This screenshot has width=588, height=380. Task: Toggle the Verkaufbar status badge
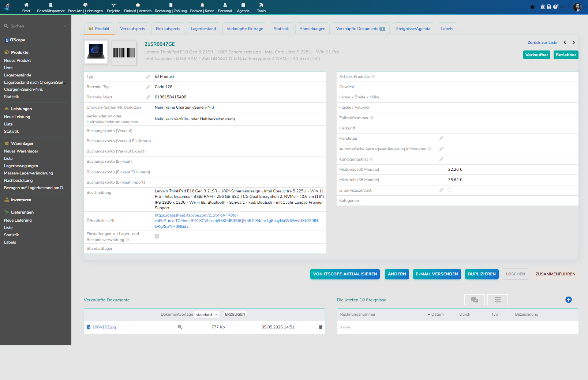(x=537, y=55)
